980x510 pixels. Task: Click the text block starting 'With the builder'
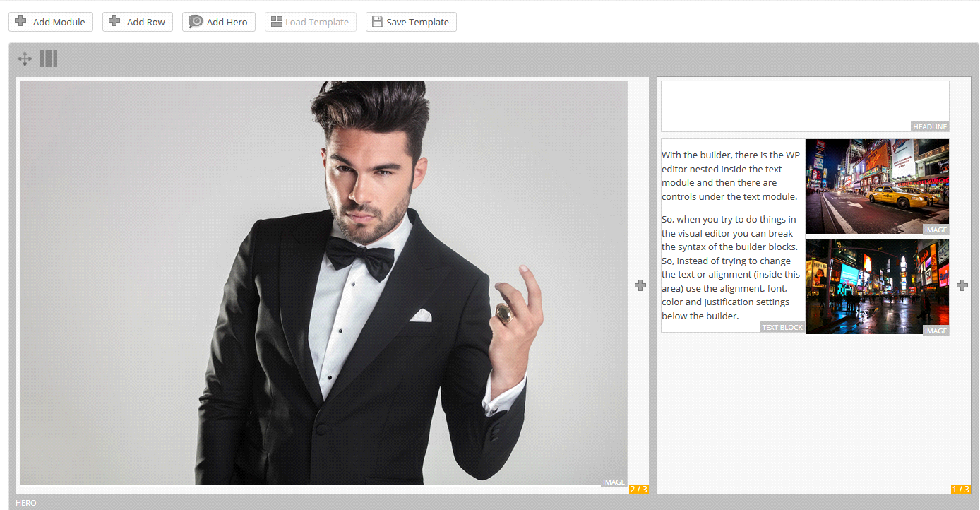pos(732,235)
